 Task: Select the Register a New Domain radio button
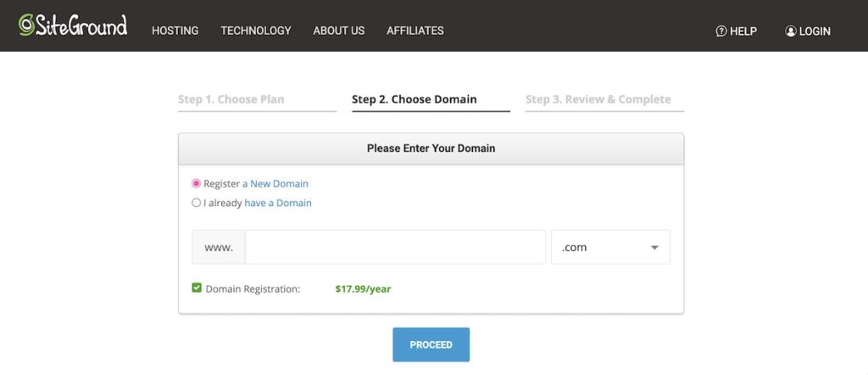pyautogui.click(x=196, y=183)
